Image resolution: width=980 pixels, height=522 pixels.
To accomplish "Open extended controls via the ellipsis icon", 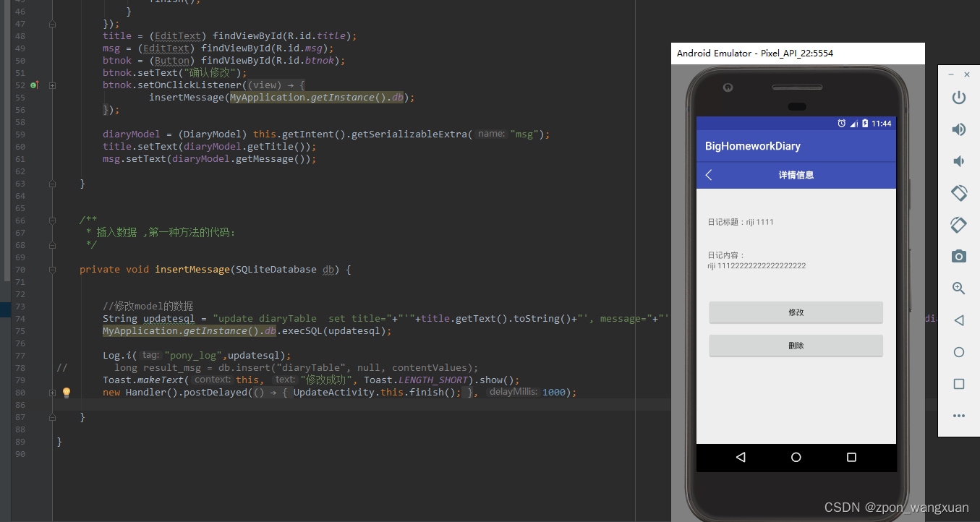I will coord(958,416).
